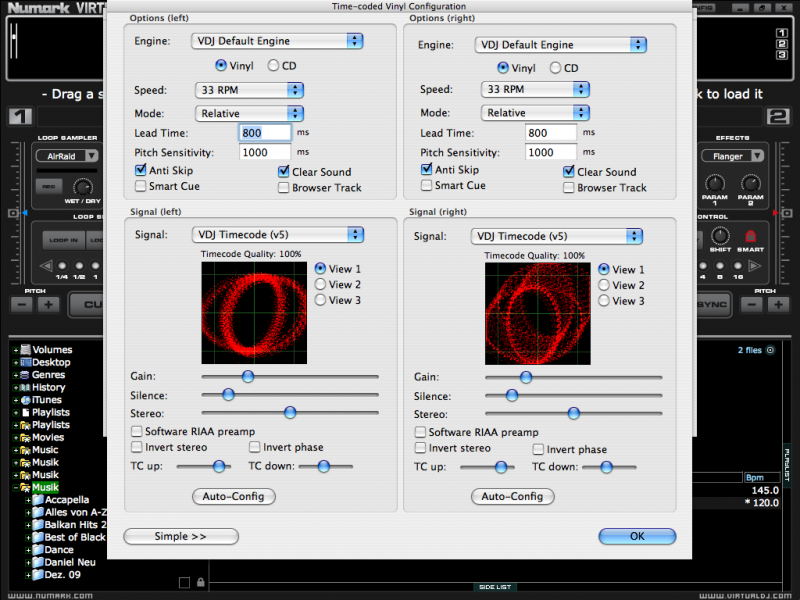This screenshot has height=600, width=800.
Task: Toggle the right Anti Skip checkbox
Action: coord(427,169)
